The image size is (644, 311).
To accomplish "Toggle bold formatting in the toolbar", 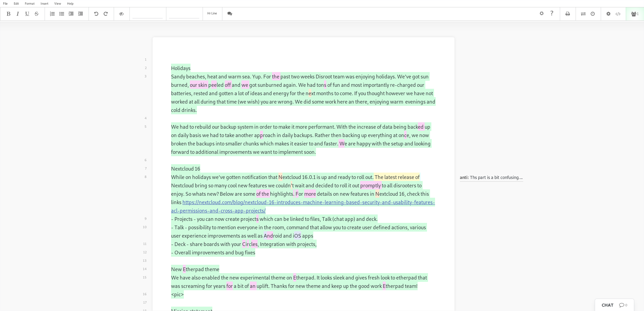I will coord(8,14).
